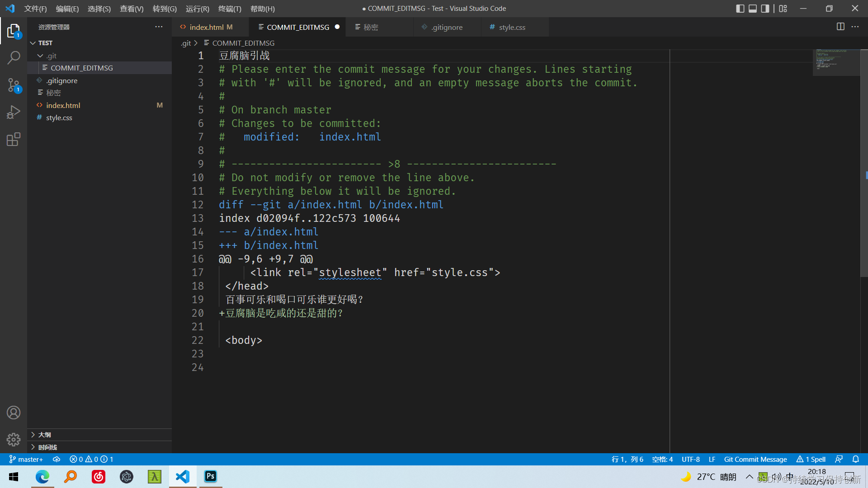Toggle secondary side bar layout icon

[765, 9]
